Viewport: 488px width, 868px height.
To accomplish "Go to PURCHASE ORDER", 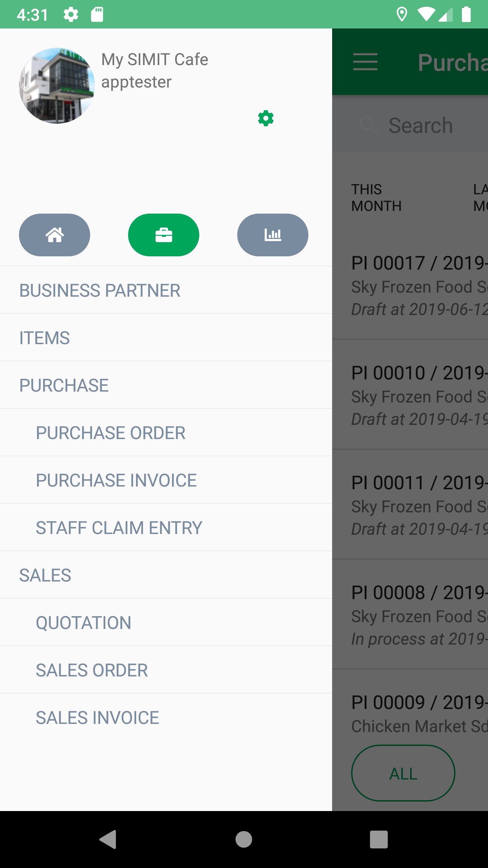I will click(x=110, y=433).
